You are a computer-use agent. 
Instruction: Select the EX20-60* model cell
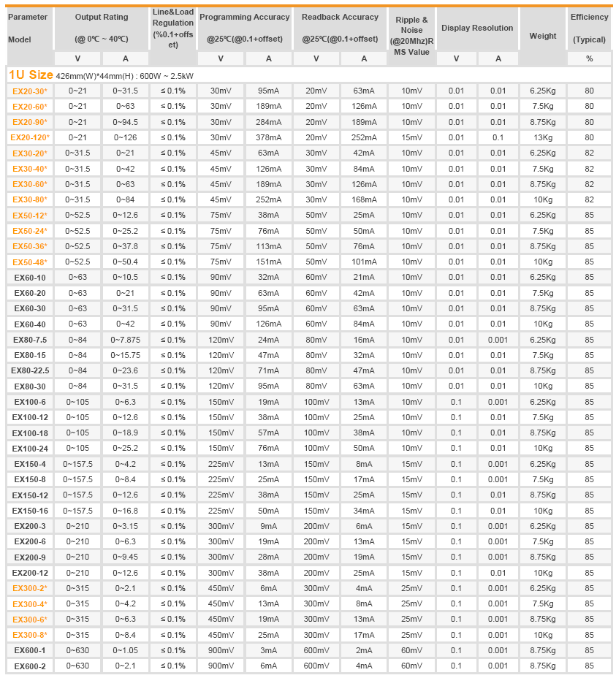(30, 107)
